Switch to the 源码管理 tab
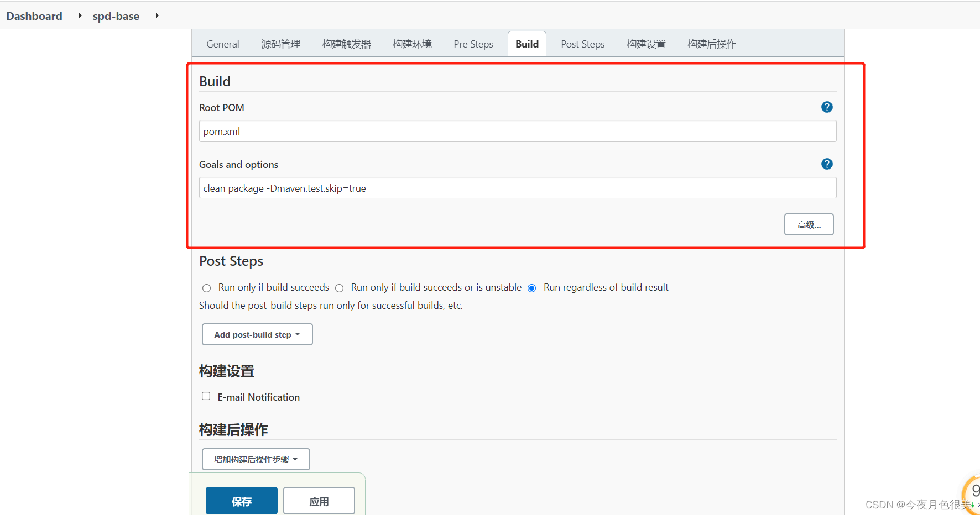Image resolution: width=980 pixels, height=515 pixels. [x=281, y=44]
